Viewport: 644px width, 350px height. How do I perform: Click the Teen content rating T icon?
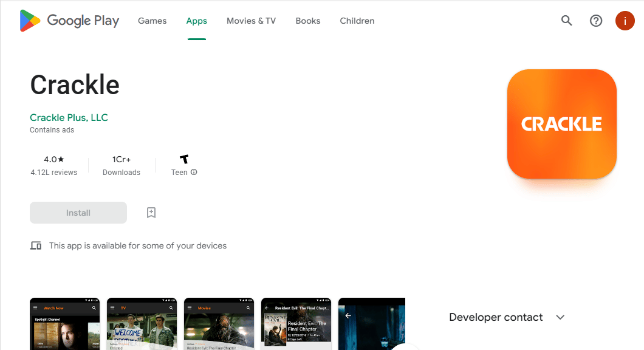tap(184, 159)
